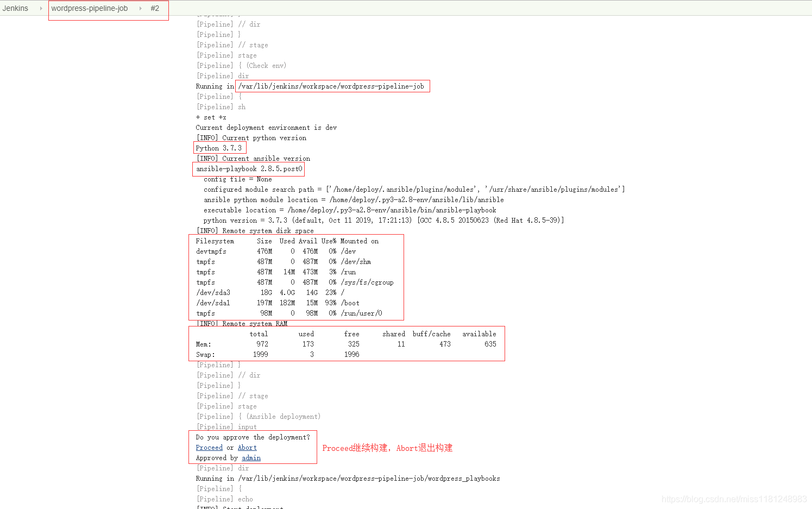Click the /run/user/0 tmpfs row
This screenshot has width=812, height=509.
point(289,313)
